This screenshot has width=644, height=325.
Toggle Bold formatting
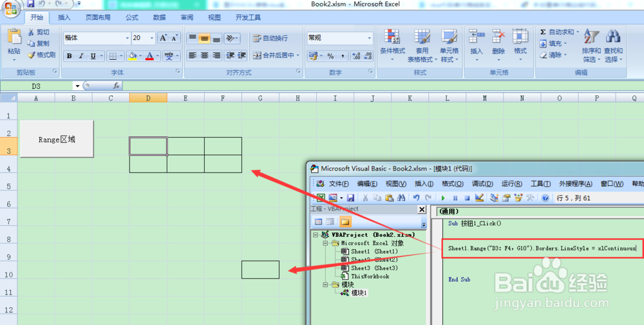coord(70,56)
